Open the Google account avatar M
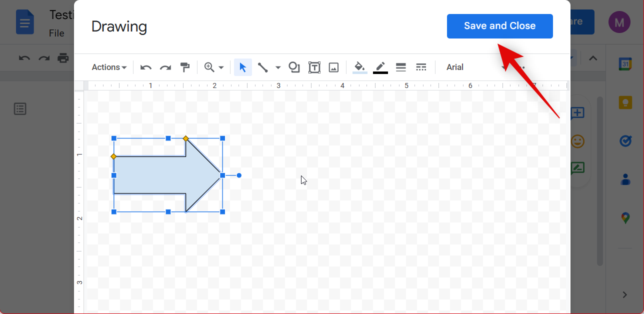The height and width of the screenshot is (314, 644). pos(619,22)
